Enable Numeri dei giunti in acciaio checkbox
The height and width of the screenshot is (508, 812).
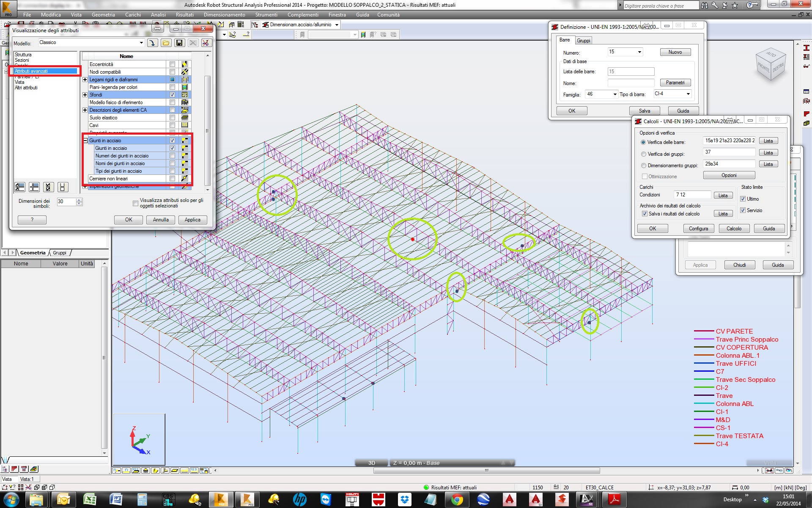pos(172,156)
